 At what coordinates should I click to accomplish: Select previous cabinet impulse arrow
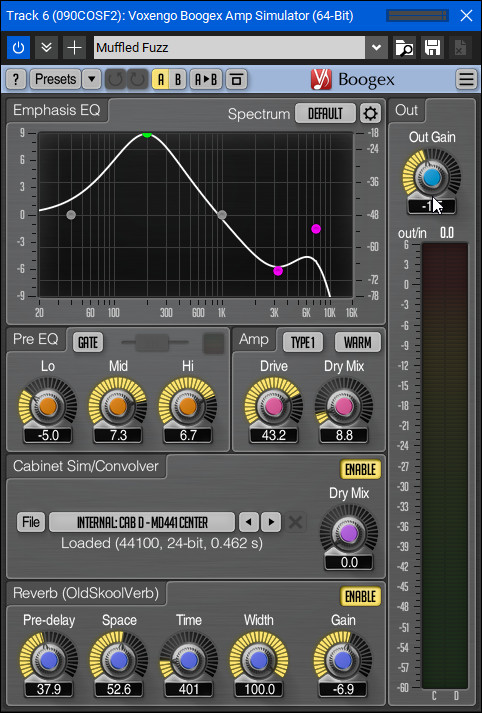pos(249,522)
